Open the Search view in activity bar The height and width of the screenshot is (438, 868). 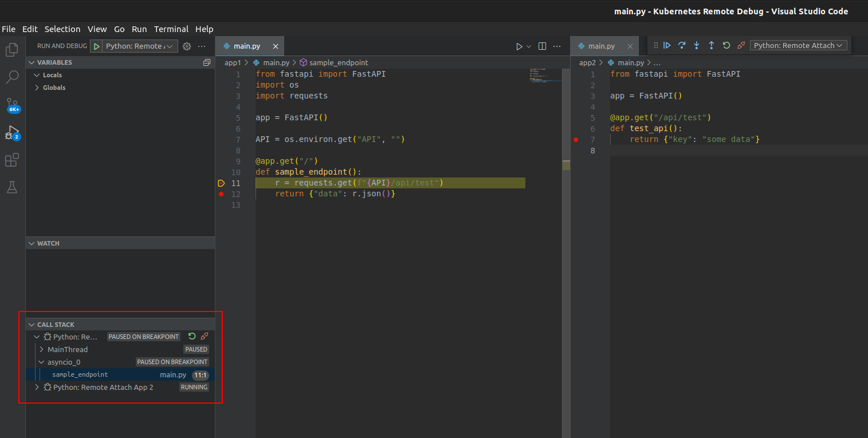(12, 77)
